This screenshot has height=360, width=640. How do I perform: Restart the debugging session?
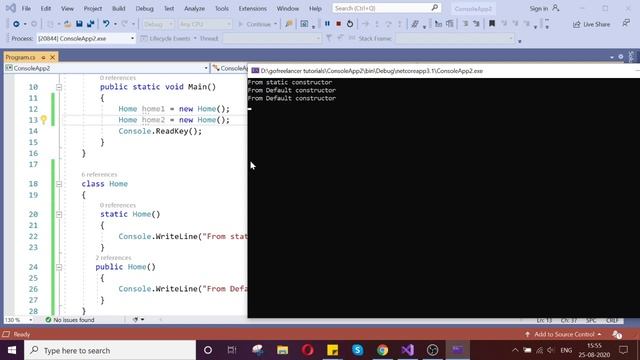pos(350,24)
